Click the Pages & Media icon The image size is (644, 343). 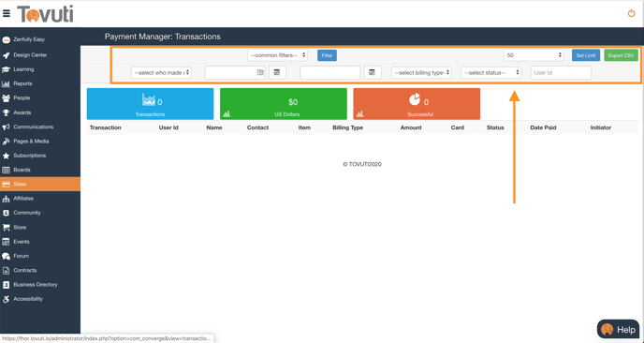pos(7,142)
